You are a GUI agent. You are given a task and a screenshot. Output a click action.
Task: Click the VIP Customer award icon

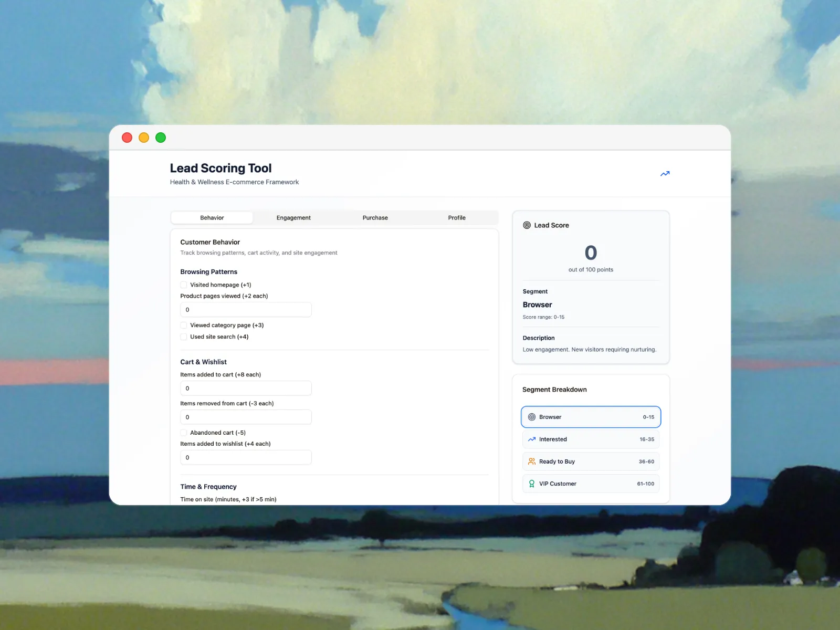(531, 484)
